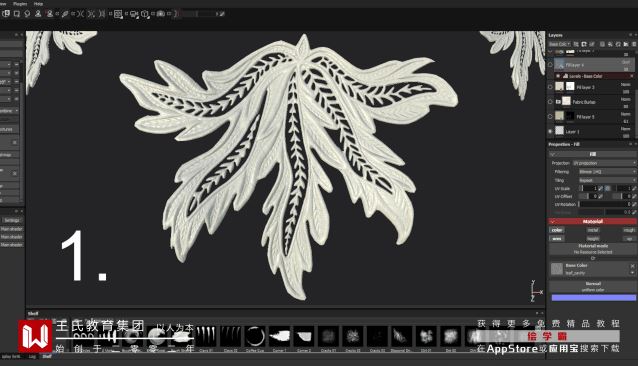
Task: Open the Help menu
Action: pyautogui.click(x=38, y=4)
